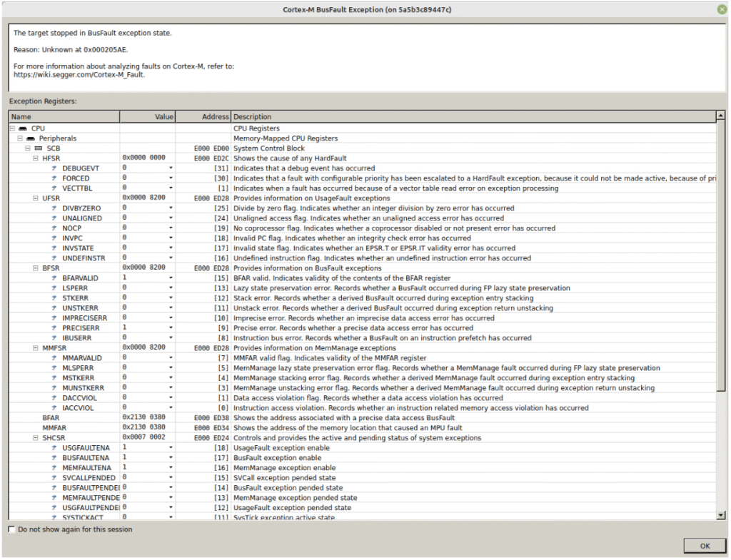The height and width of the screenshot is (560, 731).
Task: Click the Value column header
Action: point(148,117)
